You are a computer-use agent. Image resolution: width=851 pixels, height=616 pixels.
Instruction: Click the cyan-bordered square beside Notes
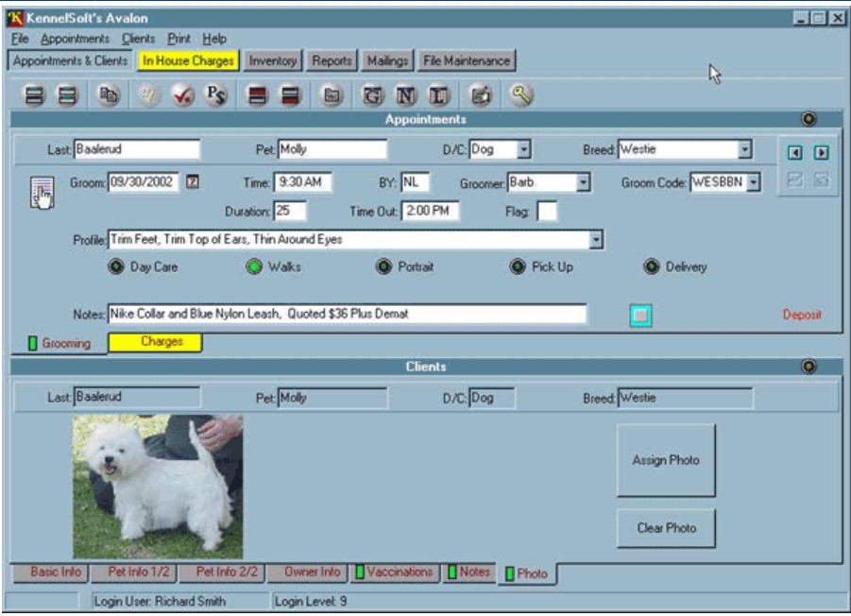point(640,316)
